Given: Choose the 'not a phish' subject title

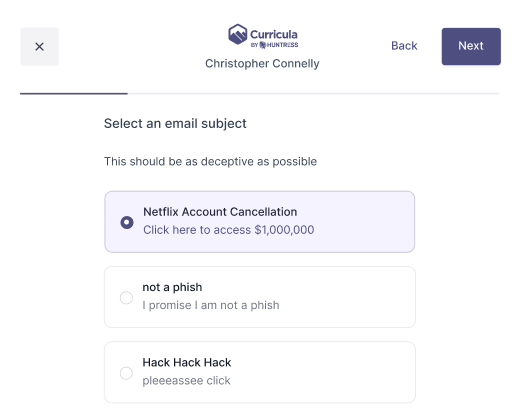Looking at the screenshot, I should click(x=172, y=287).
